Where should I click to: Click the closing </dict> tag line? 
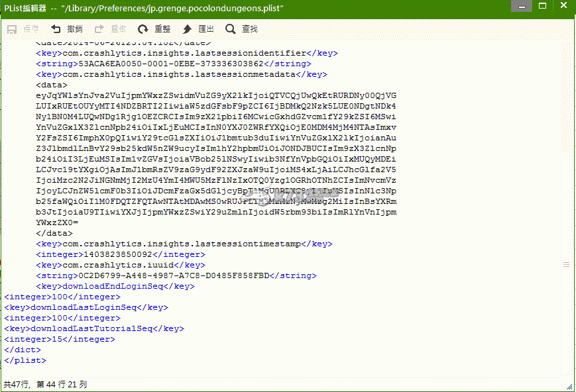click(22, 350)
